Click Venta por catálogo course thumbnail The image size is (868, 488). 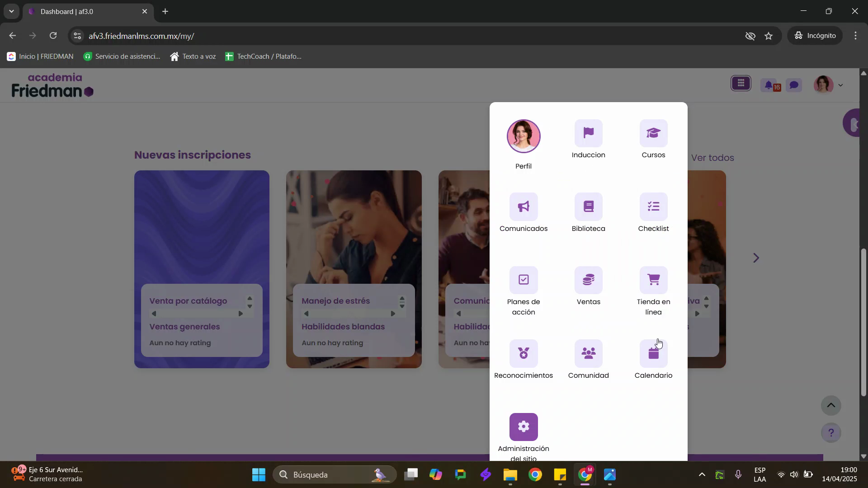(202, 226)
